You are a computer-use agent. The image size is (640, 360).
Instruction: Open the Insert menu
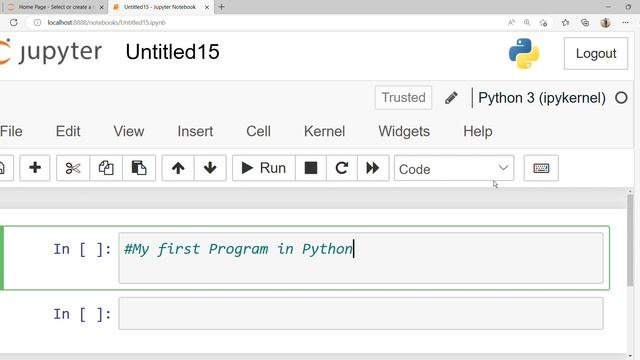(x=195, y=131)
